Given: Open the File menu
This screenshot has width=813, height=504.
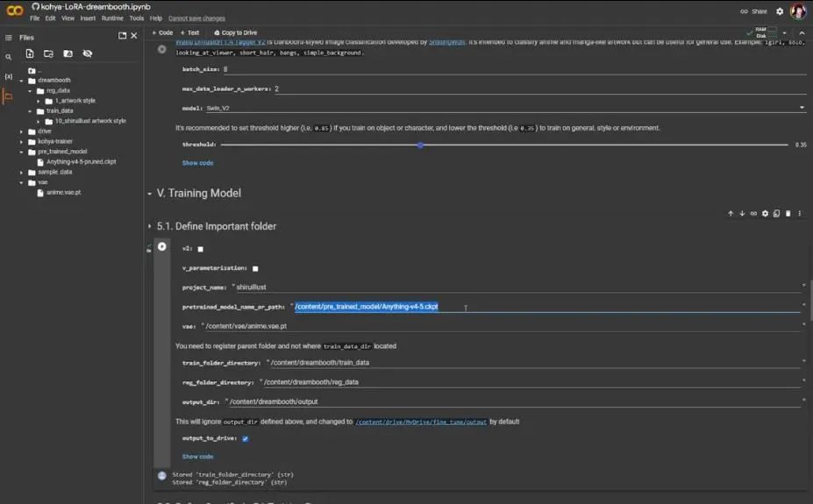Looking at the screenshot, I should pos(35,18).
